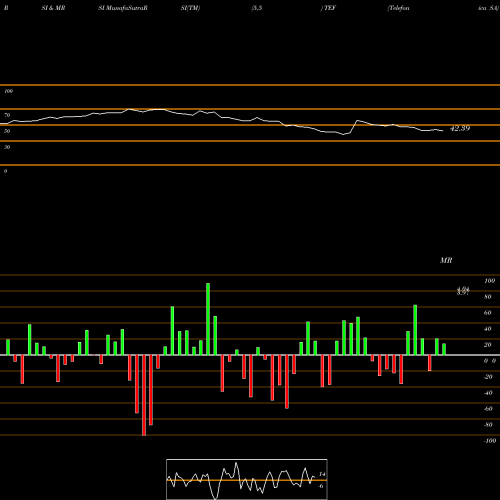Click the ') TEF' ticker label

pos(328,8)
